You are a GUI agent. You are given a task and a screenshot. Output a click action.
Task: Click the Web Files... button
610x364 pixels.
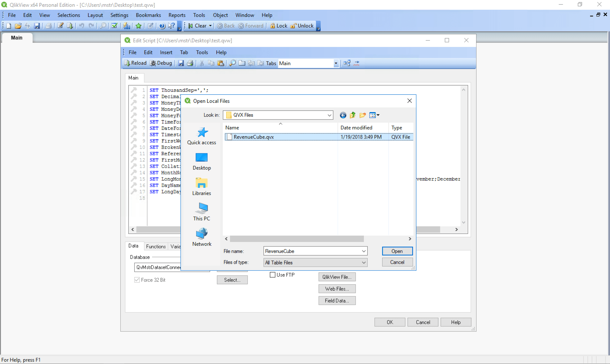coord(337,289)
